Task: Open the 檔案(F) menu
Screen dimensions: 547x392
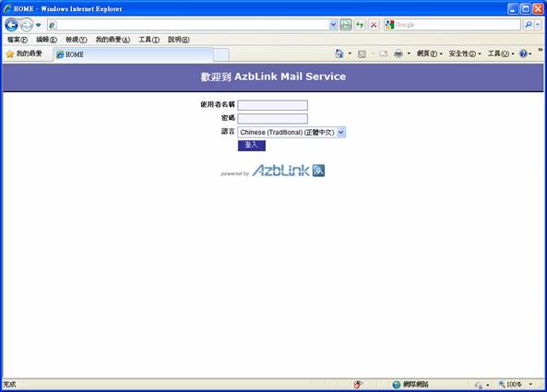Action: click(x=18, y=40)
